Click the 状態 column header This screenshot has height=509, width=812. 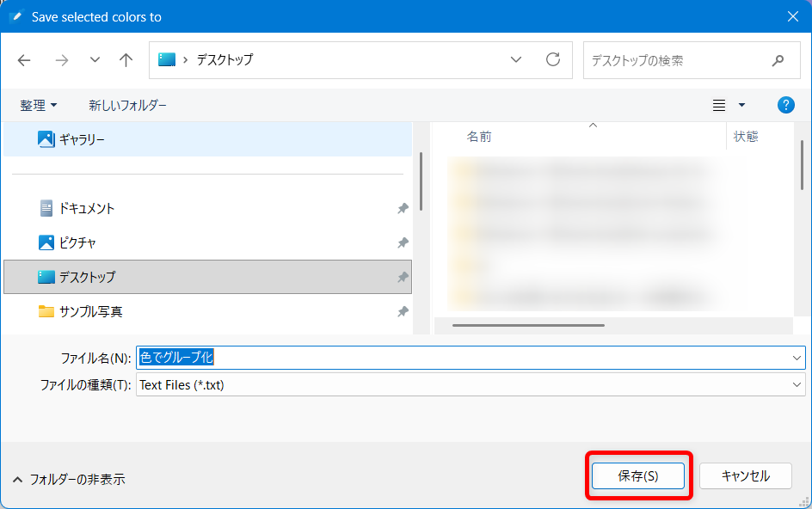click(x=747, y=136)
